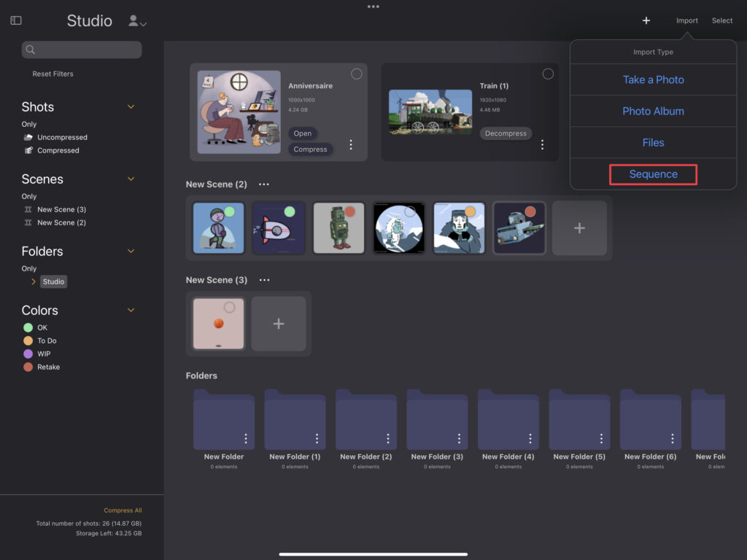Focus the search field
This screenshot has width=747, height=560.
point(82,50)
